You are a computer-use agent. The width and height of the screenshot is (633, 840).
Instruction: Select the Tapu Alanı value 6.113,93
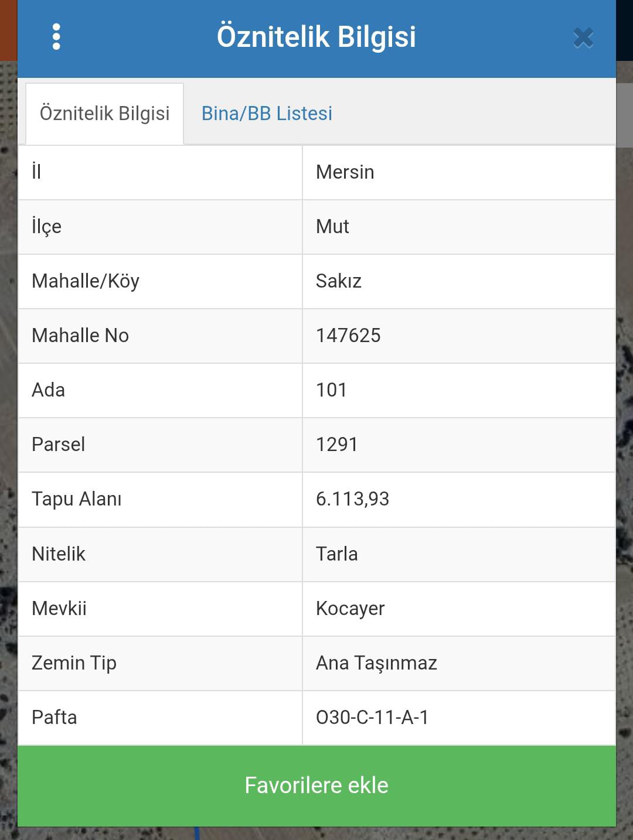(x=352, y=499)
